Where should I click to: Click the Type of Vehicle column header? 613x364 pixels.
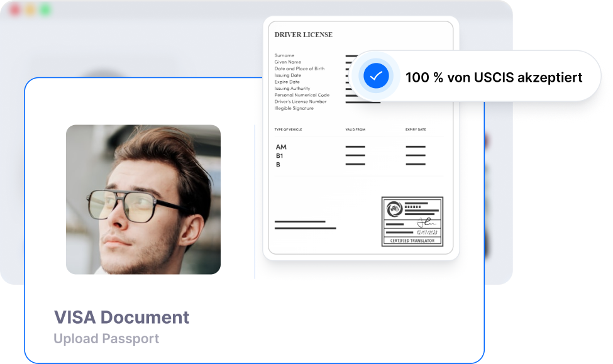click(288, 130)
